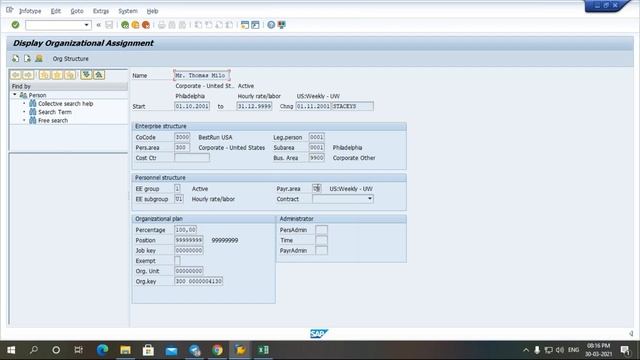
Task: Click the Create new session icon
Action: coord(244,25)
